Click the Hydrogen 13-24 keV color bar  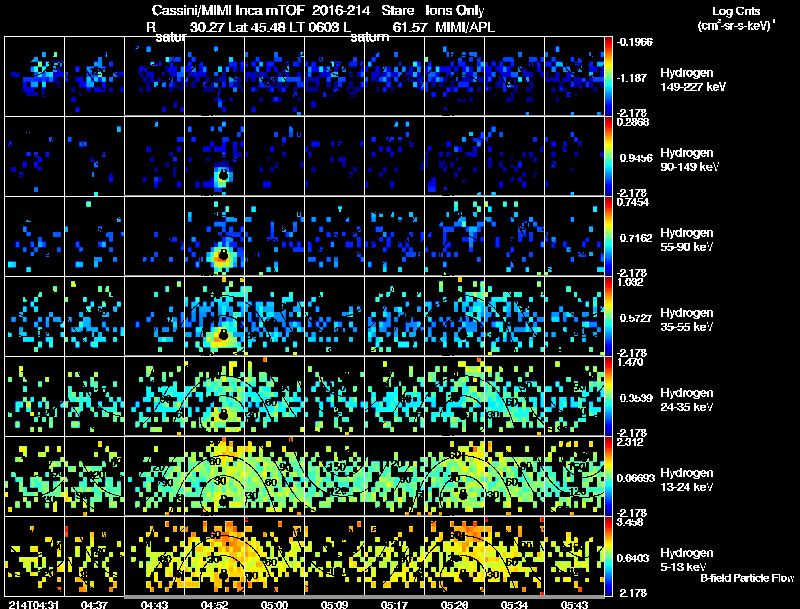608,476
